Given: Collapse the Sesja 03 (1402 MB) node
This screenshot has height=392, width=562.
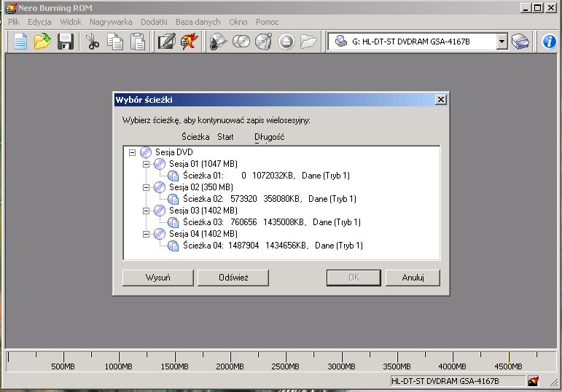Looking at the screenshot, I should click(x=146, y=211).
